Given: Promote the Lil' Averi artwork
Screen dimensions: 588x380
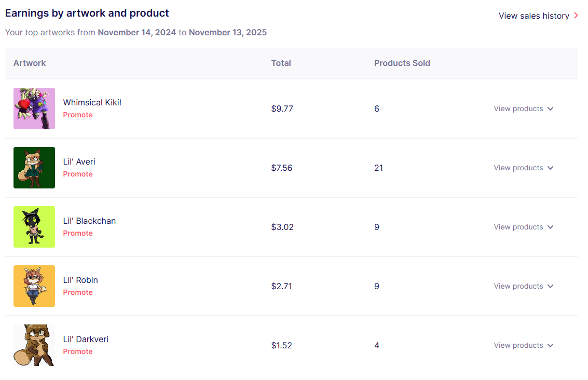Looking at the screenshot, I should coord(78,174).
